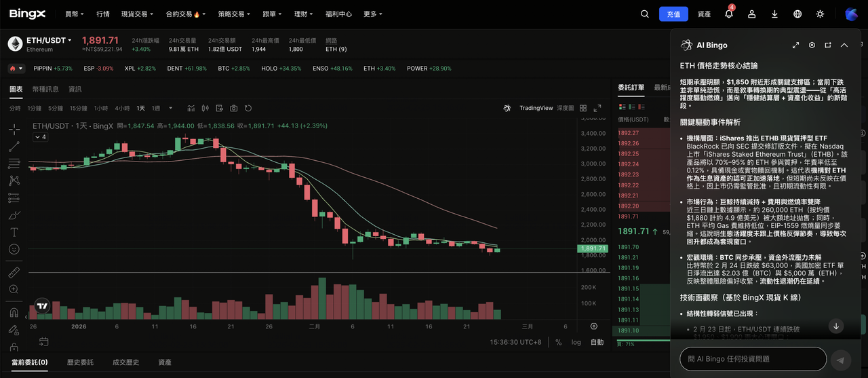868x378 pixels.
Task: Open the 合約交易 menu
Action: click(x=183, y=14)
